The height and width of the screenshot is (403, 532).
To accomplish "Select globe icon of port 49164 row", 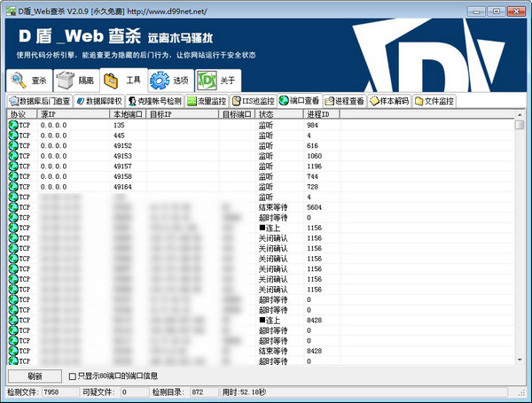I will pyautogui.click(x=13, y=187).
